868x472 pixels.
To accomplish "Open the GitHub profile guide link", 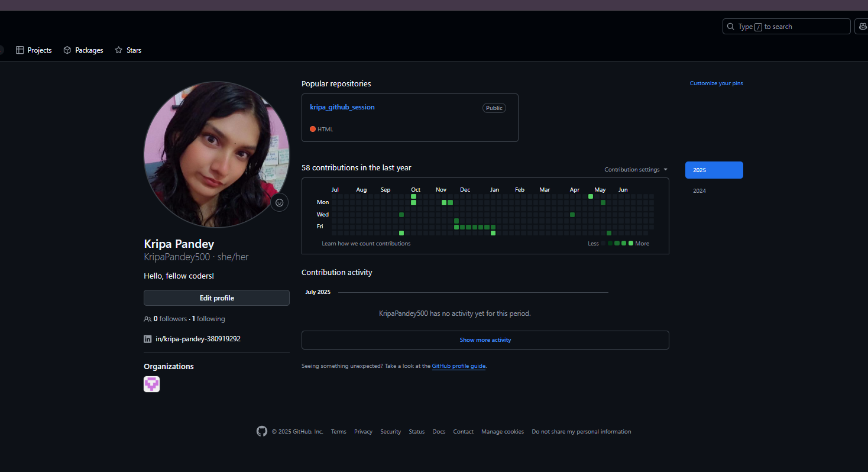I will coord(458,366).
